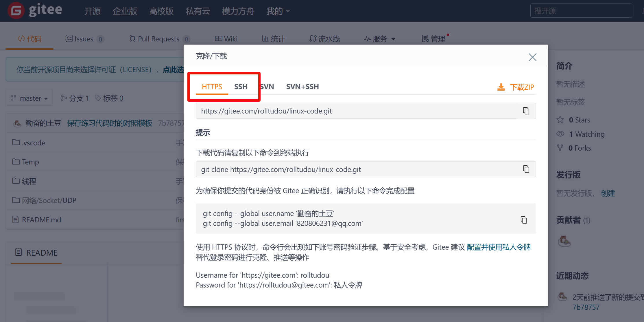Open the 模力方舟 menu item

click(x=238, y=11)
